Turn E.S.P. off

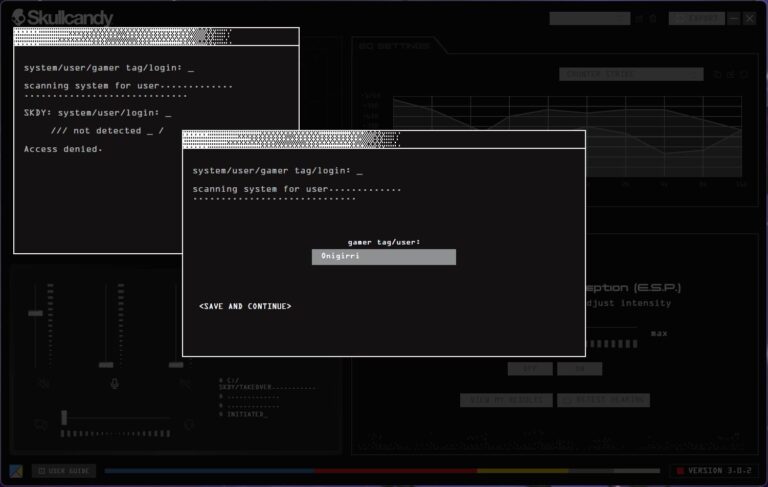point(529,369)
